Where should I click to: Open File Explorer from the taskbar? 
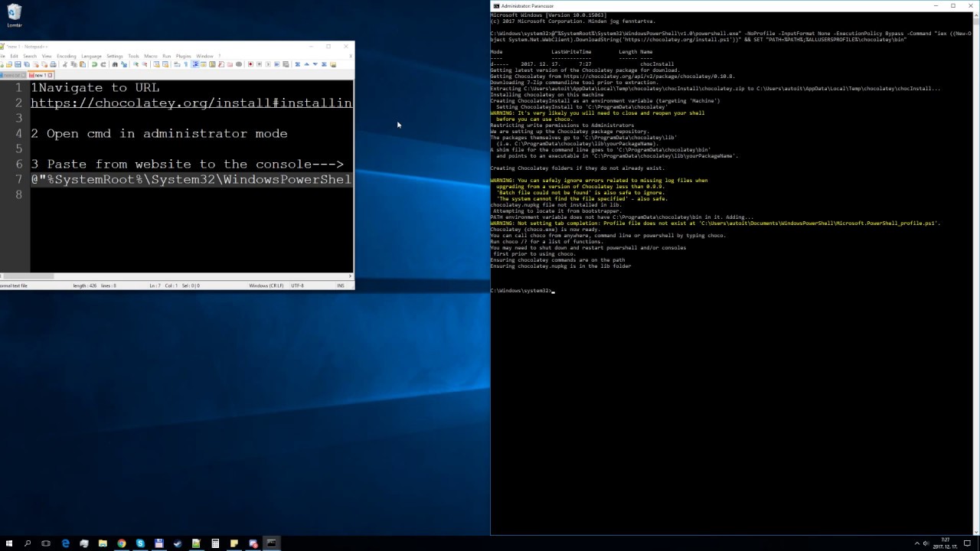pyautogui.click(x=103, y=543)
